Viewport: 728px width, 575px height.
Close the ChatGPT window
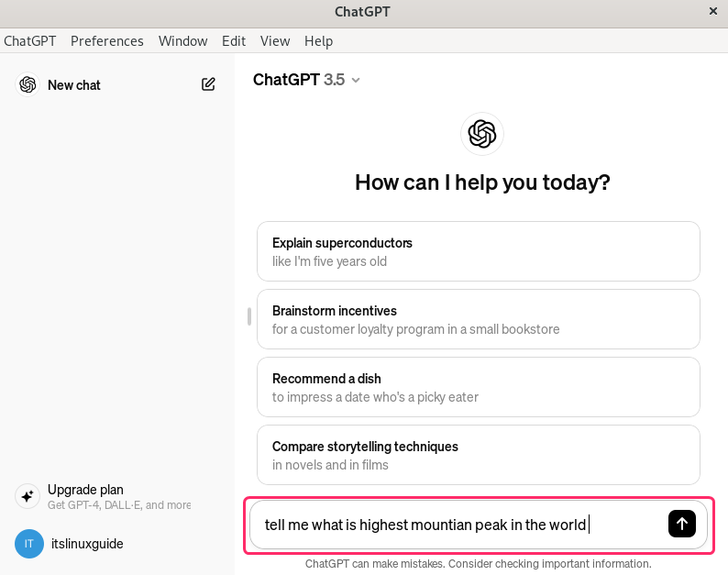pyautogui.click(x=713, y=12)
